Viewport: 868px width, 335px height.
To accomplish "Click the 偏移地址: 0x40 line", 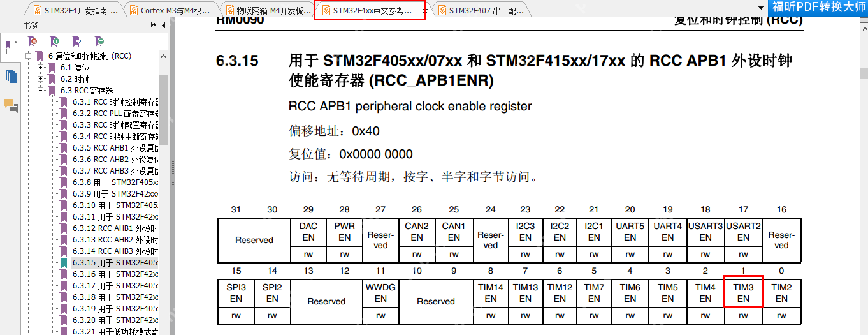I will click(x=334, y=131).
